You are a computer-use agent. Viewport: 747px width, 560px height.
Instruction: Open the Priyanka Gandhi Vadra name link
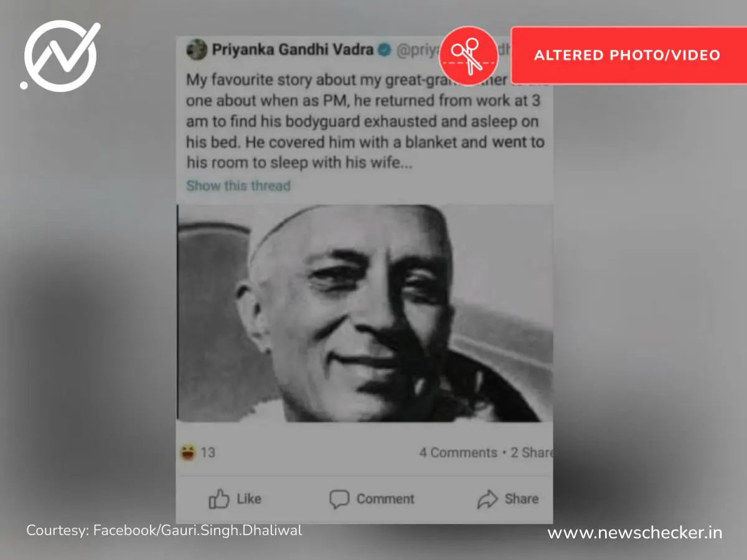(293, 50)
